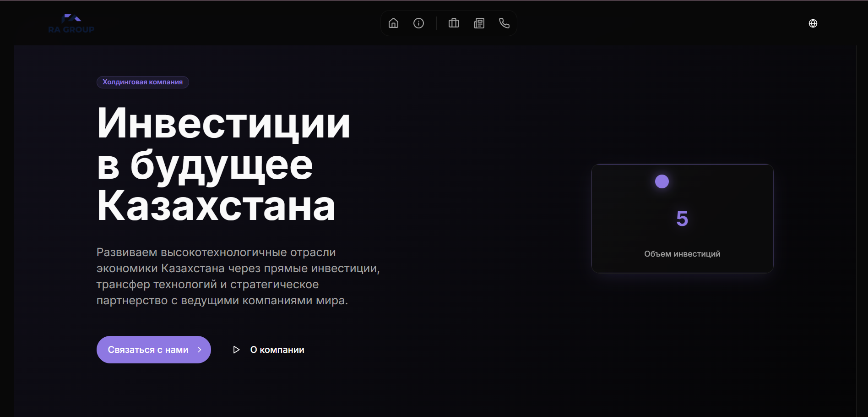The height and width of the screenshot is (417, 868).
Task: Select the briefcase icon in navigation
Action: point(454,23)
